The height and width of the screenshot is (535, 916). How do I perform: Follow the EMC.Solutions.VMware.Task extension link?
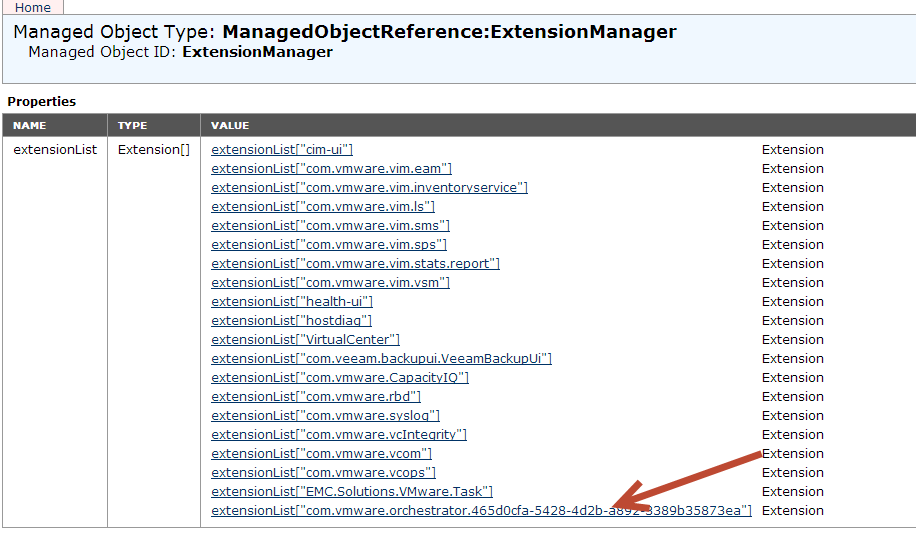point(352,491)
